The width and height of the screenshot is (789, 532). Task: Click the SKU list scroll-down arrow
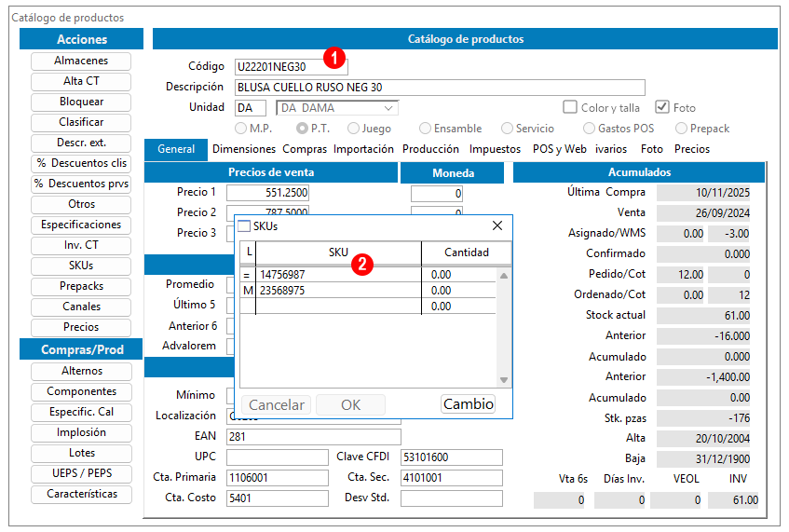[504, 380]
